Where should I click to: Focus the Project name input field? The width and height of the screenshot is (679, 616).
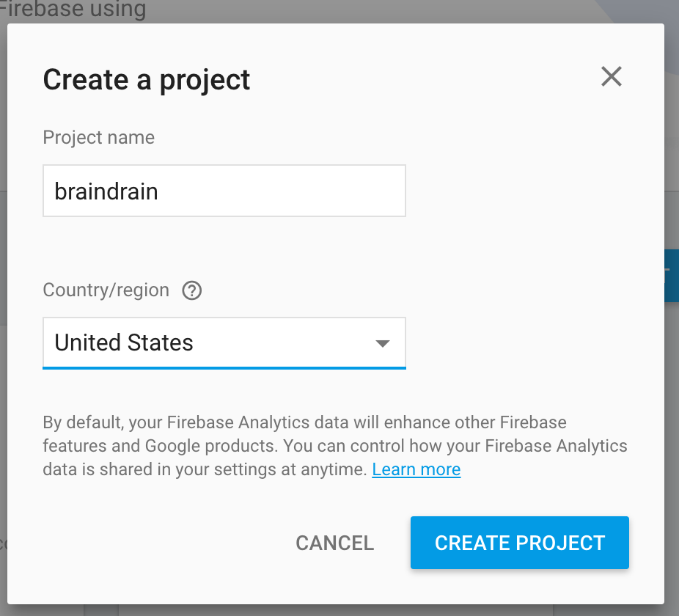point(224,191)
